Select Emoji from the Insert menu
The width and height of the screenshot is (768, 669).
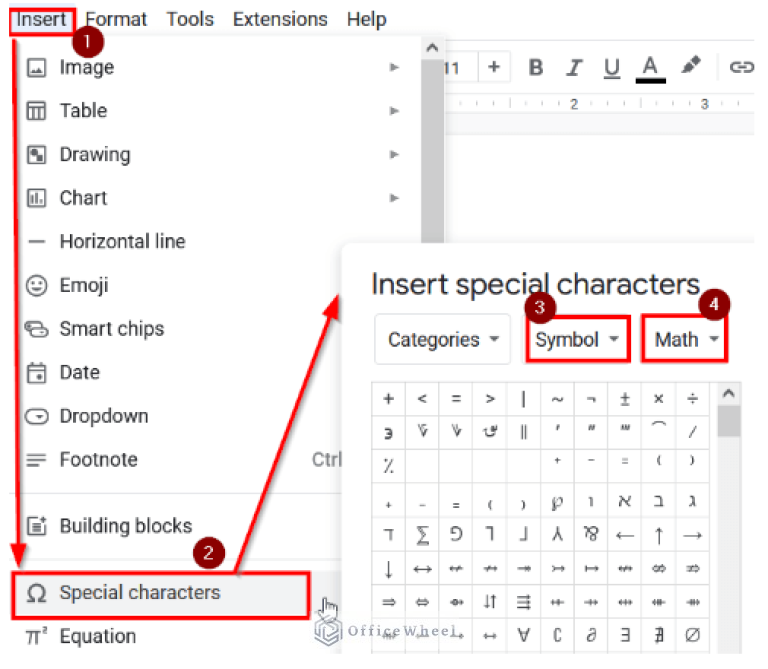click(84, 285)
